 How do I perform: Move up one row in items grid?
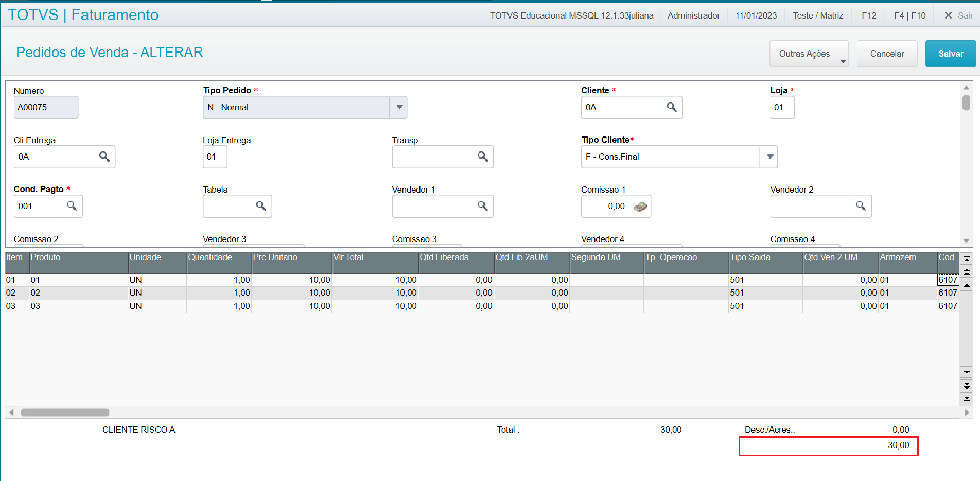[x=967, y=285]
